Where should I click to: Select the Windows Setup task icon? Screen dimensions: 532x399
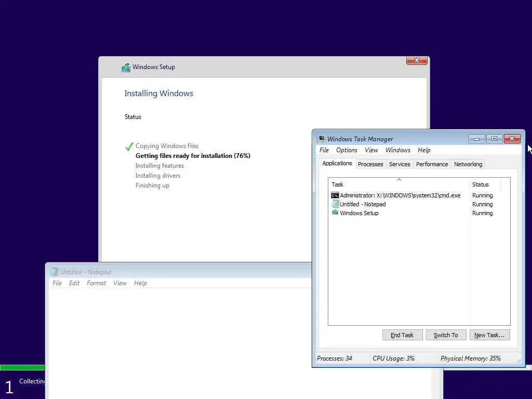[335, 212]
